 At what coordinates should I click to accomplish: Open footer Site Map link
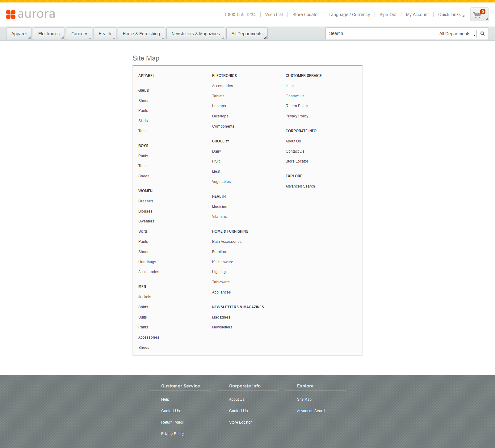(304, 399)
